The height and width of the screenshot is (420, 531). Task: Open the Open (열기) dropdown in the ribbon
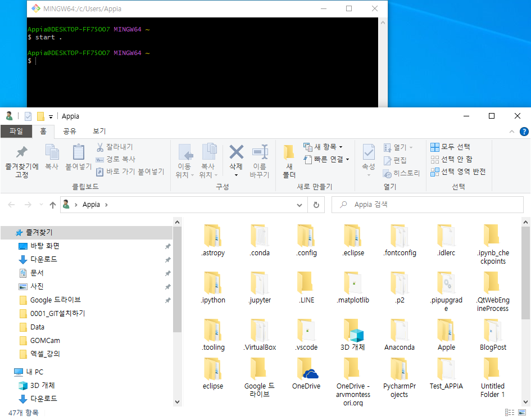[411, 147]
